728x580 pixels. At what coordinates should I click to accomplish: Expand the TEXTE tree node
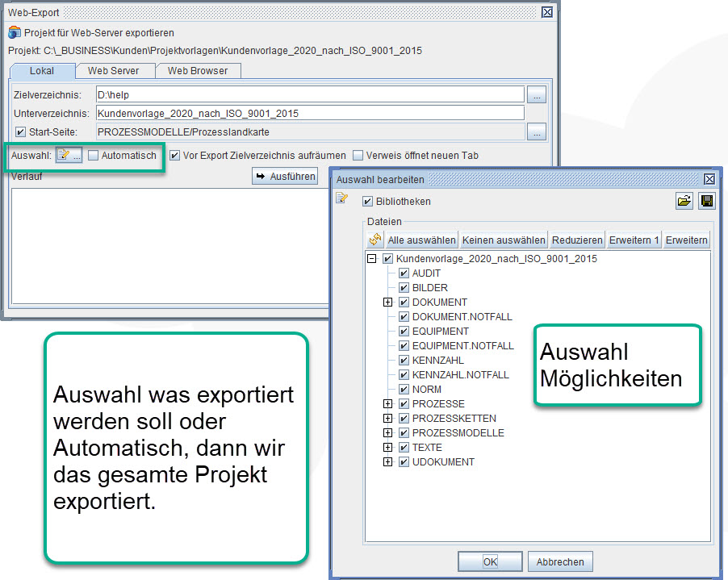point(388,447)
